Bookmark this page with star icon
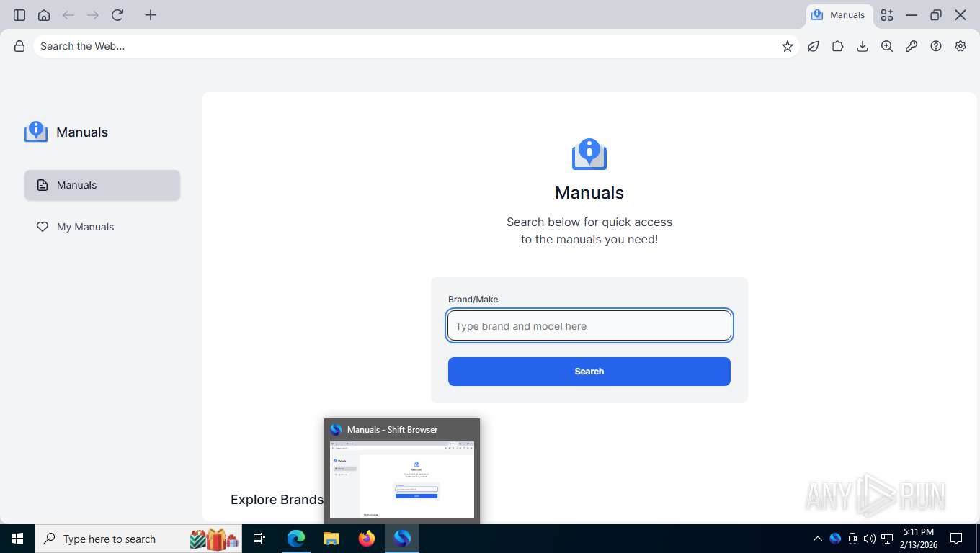The height and width of the screenshot is (553, 980). (x=788, y=46)
